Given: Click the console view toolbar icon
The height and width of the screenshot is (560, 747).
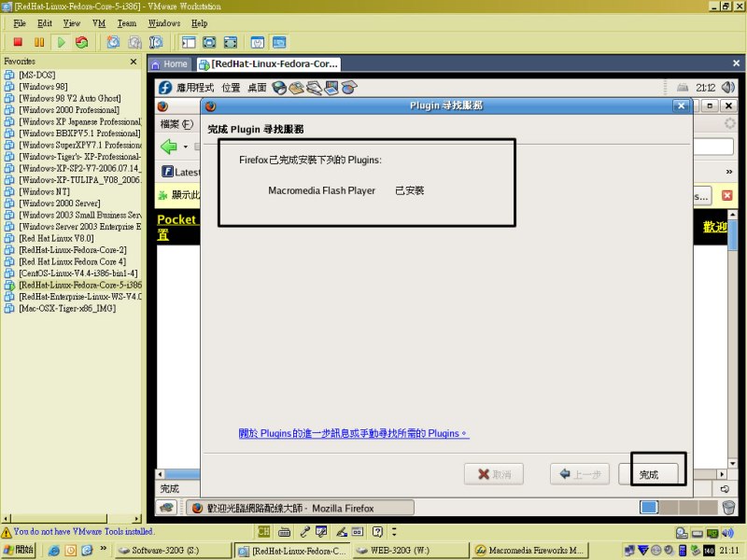Looking at the screenshot, I should pos(279,42).
